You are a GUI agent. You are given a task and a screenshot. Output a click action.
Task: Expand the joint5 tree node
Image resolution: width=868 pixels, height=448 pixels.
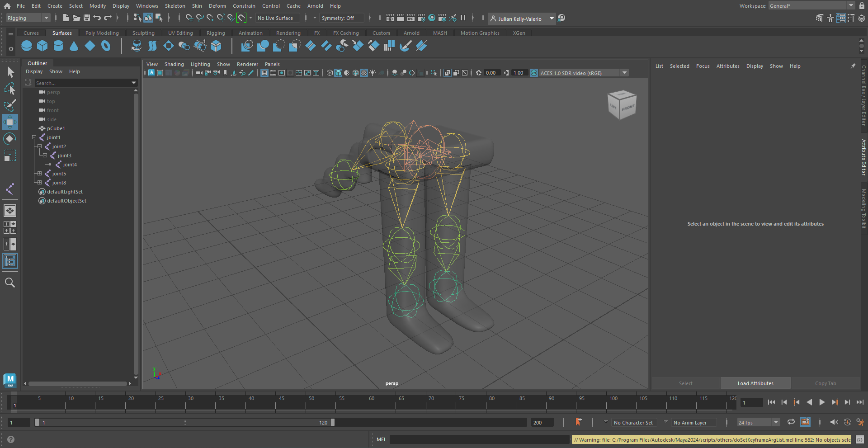point(39,174)
